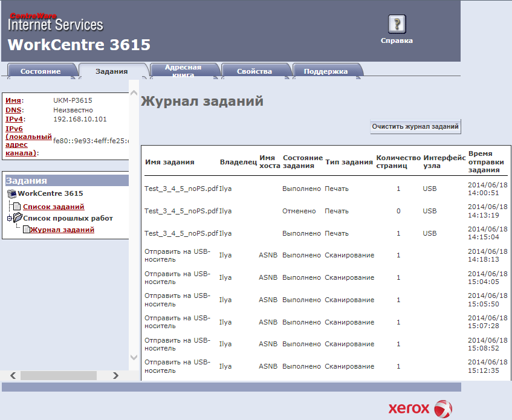Click the horizontal scroll left arrow
The height and width of the screenshot is (420, 512).
pos(13,376)
